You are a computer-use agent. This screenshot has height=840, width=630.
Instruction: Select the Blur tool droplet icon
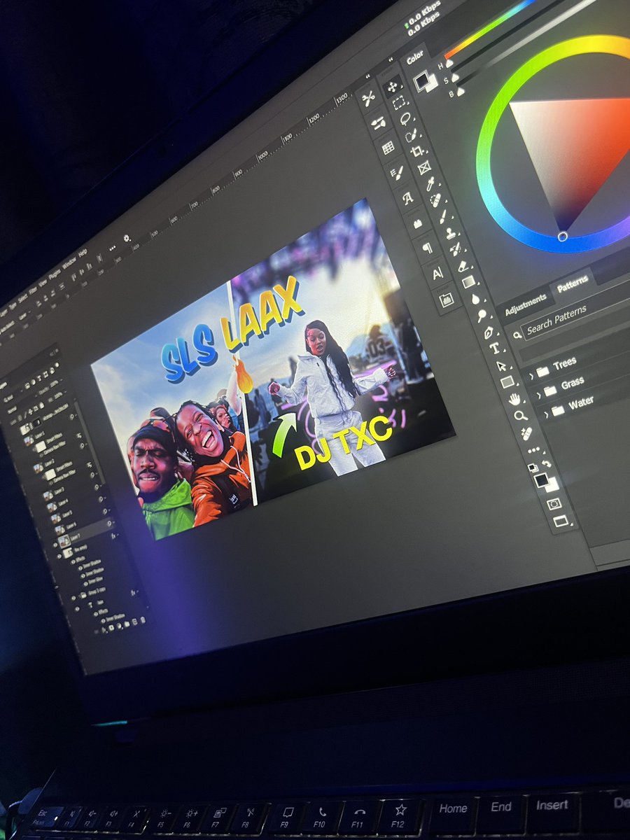475,299
